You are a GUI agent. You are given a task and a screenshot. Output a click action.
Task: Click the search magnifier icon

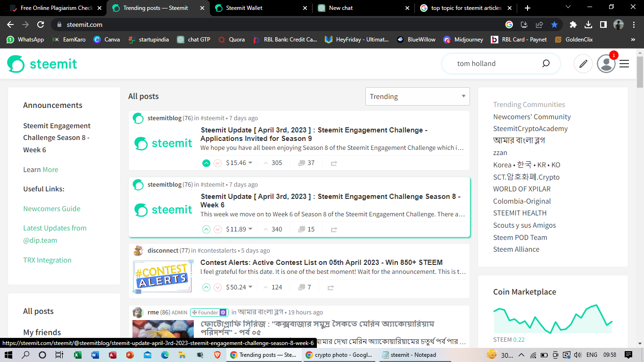[546, 64]
